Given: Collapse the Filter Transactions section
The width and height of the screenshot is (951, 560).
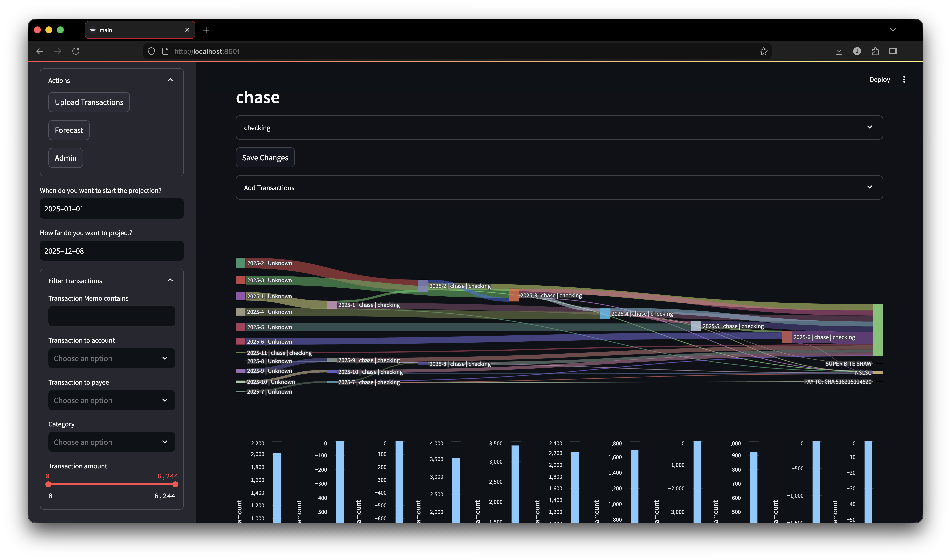Looking at the screenshot, I should pyautogui.click(x=170, y=280).
